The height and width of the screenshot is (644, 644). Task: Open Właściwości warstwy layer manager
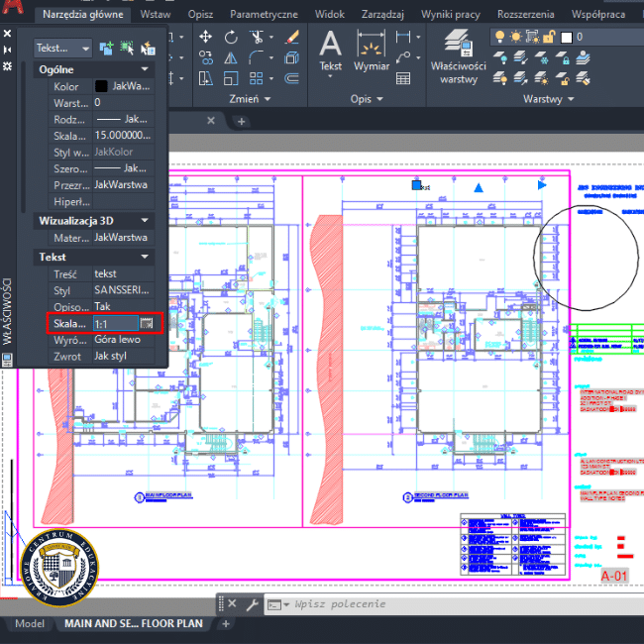point(459,56)
